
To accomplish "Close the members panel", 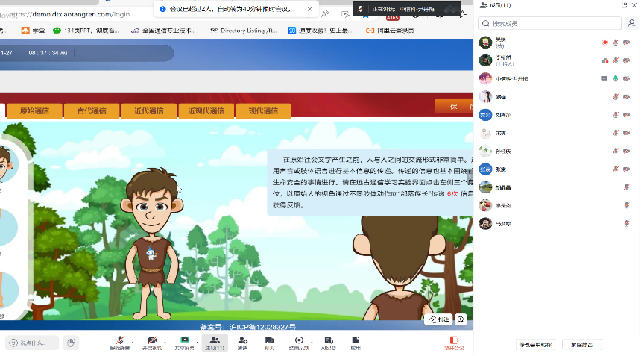I will 634,5.
